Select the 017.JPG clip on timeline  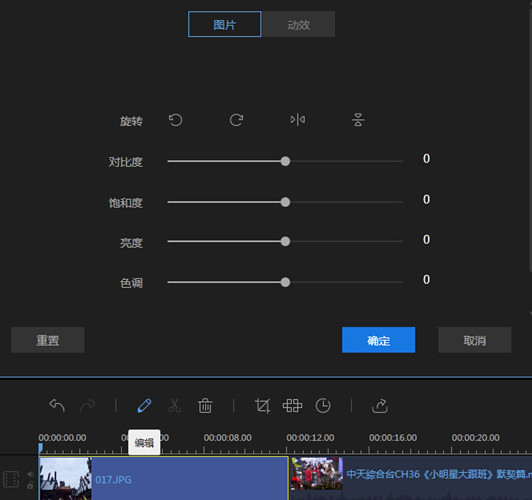(164, 478)
